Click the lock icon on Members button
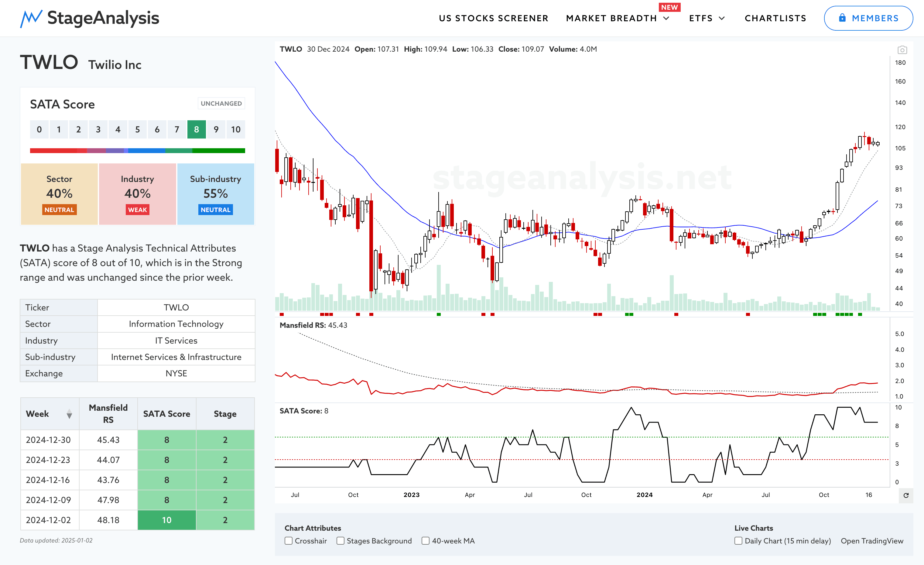This screenshot has height=565, width=924. (x=842, y=18)
